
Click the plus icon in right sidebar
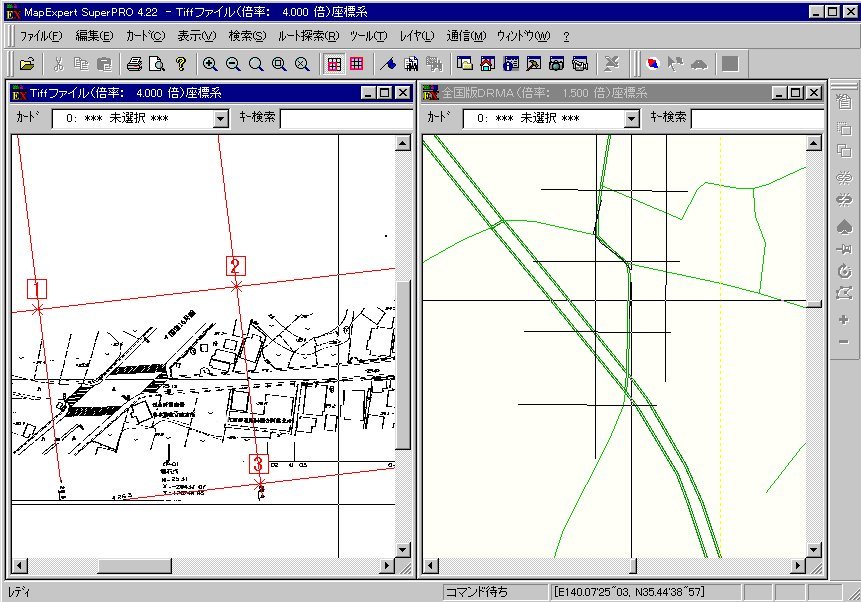844,320
